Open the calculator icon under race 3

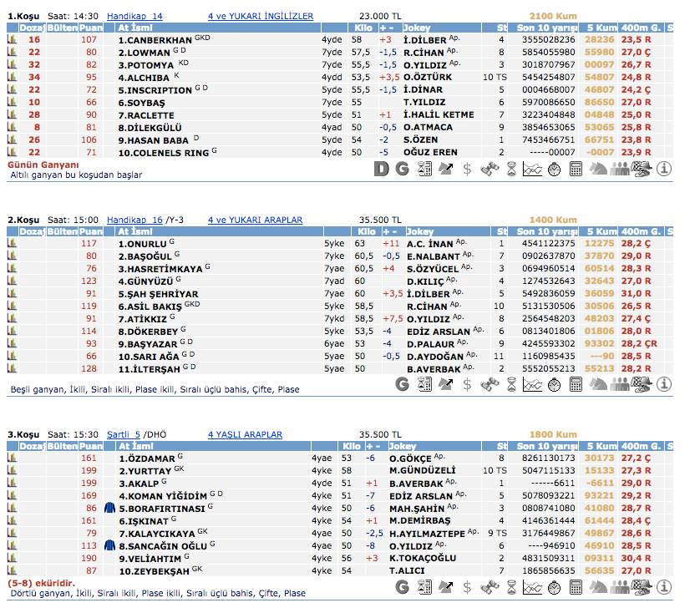pos(576,587)
